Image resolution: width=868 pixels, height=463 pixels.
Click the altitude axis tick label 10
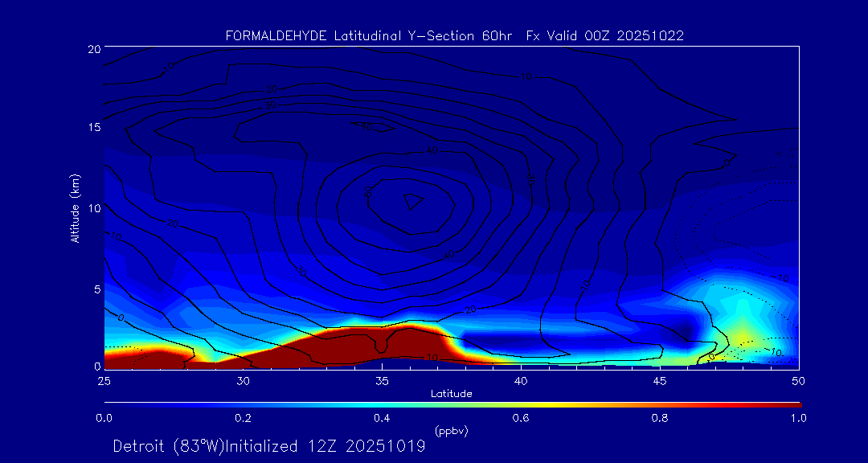point(93,207)
